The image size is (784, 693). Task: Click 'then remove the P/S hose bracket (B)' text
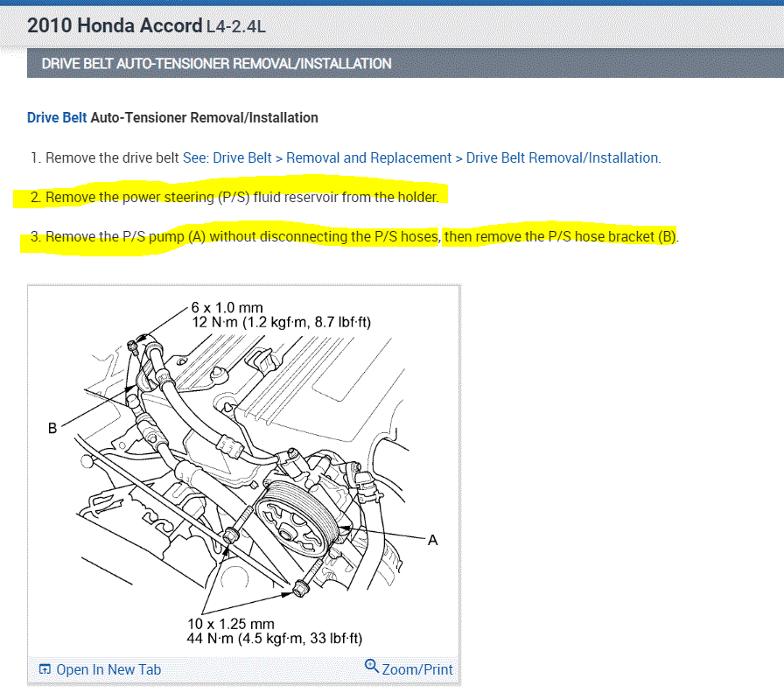click(x=561, y=236)
